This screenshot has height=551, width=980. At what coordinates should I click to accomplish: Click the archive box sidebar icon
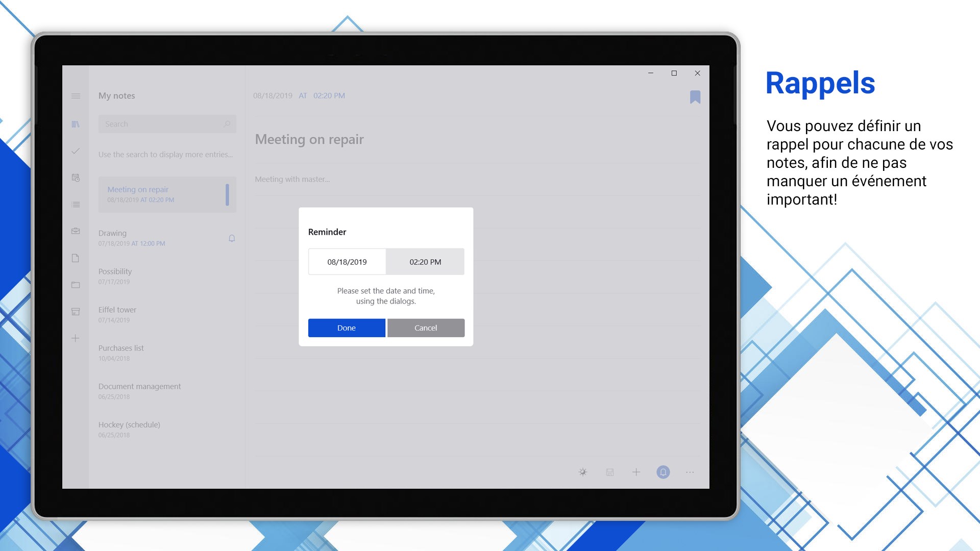(x=76, y=311)
